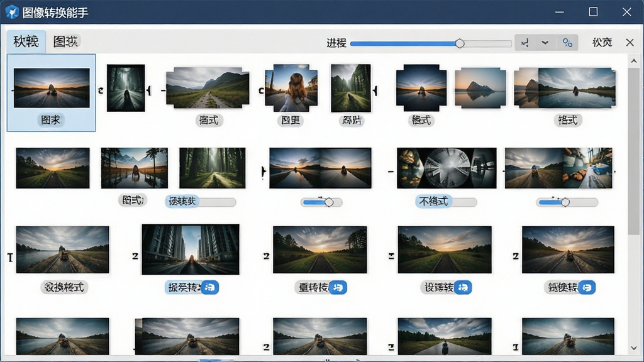Viewport: 644px width, 362px height.
Task: Click the label under the mountain dirt road thumbnail
Action: click(x=209, y=120)
